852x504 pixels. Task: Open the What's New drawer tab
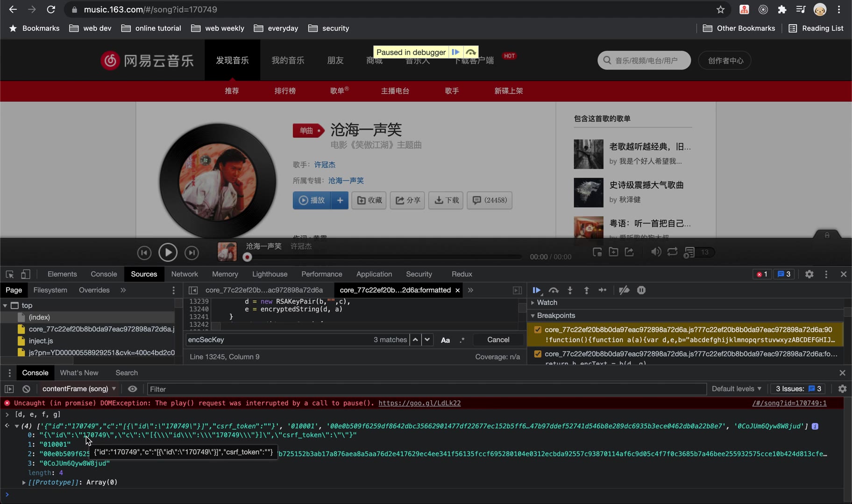(79, 373)
